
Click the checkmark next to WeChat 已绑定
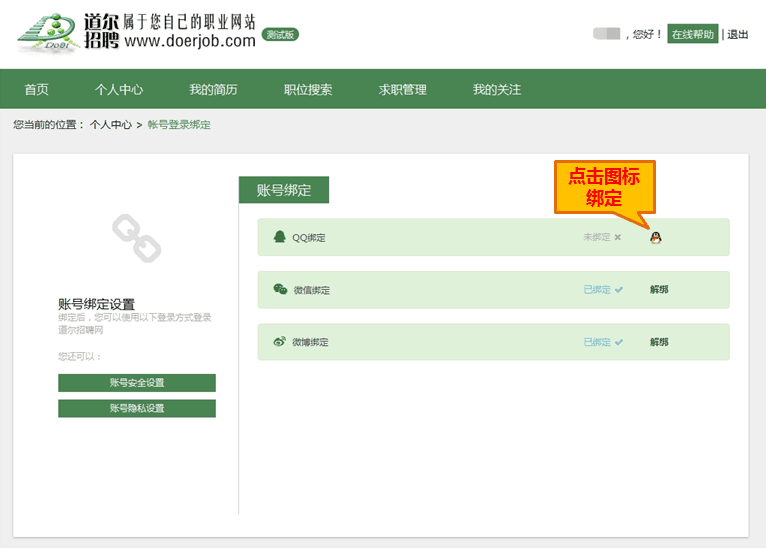619,290
